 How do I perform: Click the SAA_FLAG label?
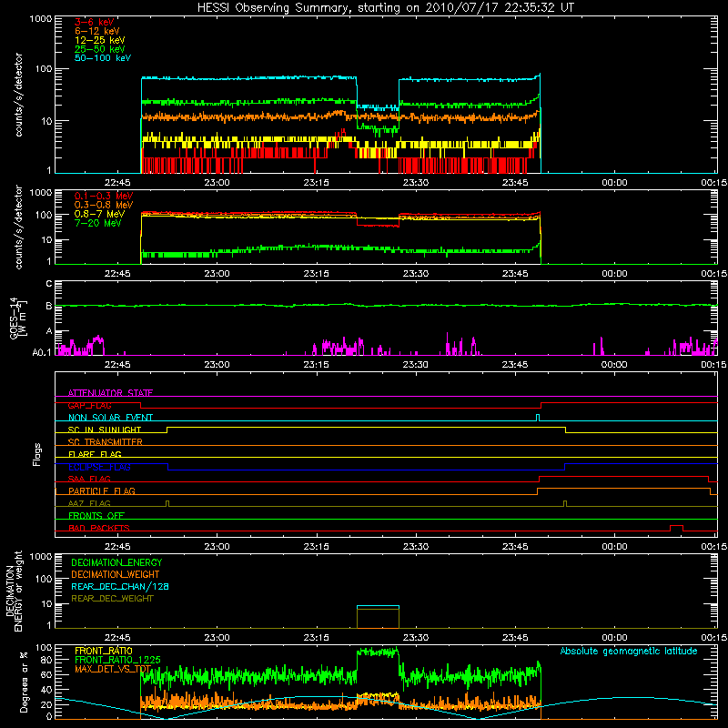click(89, 479)
